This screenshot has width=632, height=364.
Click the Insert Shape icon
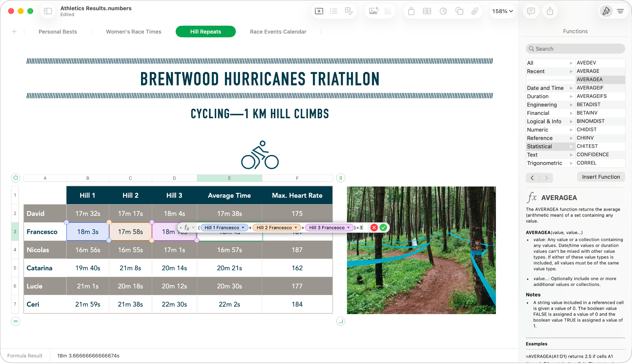coord(459,11)
